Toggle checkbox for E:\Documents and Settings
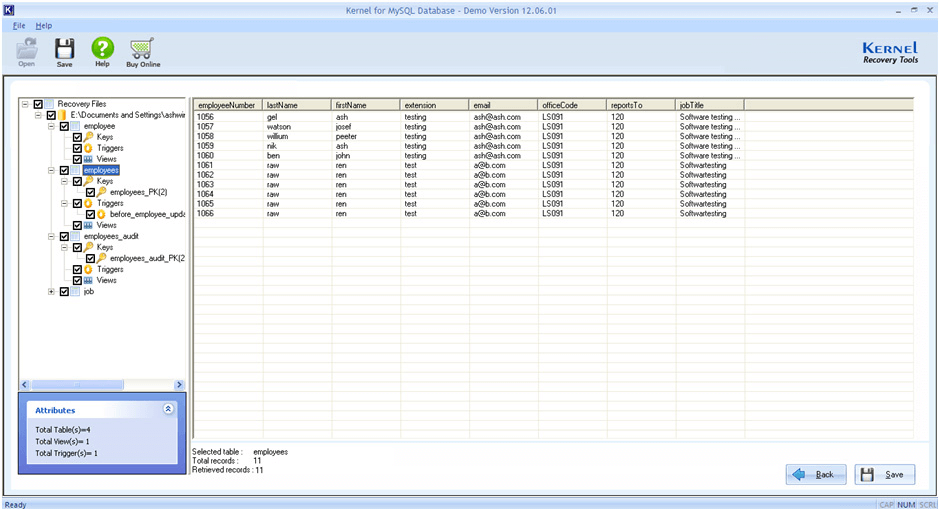Image resolution: width=939 pixels, height=509 pixels. [x=51, y=115]
